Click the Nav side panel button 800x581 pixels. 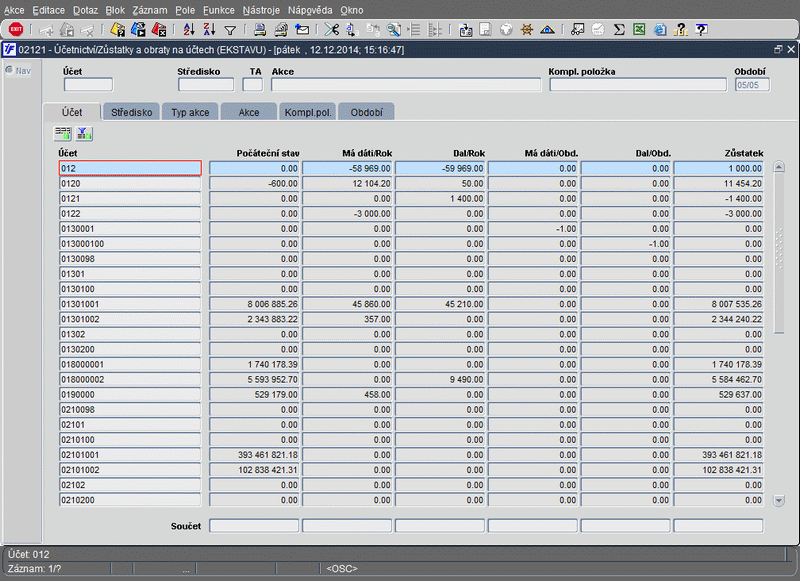point(18,70)
